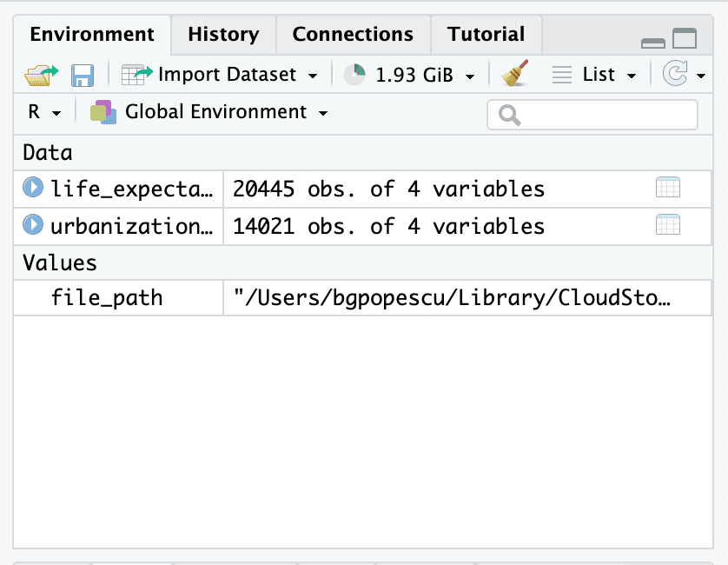Image resolution: width=728 pixels, height=565 pixels.
Task: Click the blue floppy disk save workspace icon
Action: click(x=83, y=76)
